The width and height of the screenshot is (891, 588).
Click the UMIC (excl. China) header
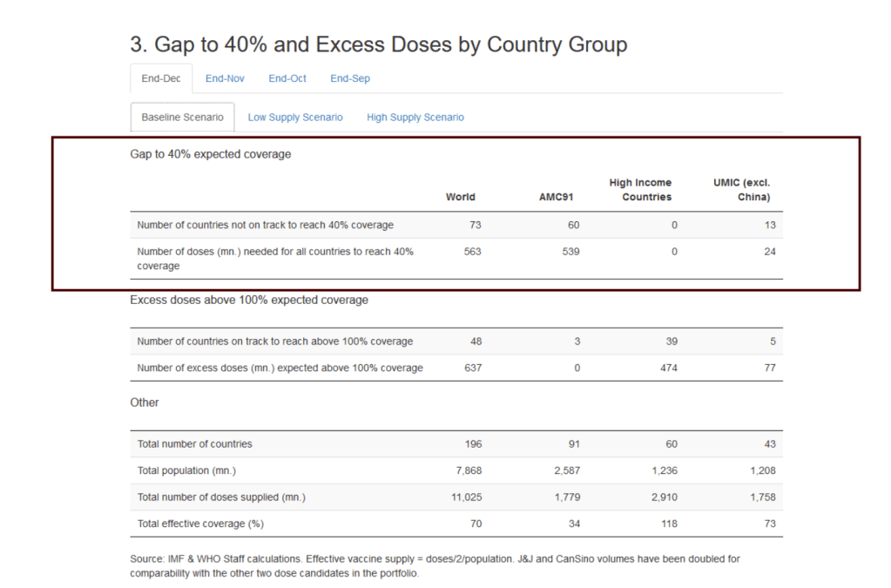pyautogui.click(x=741, y=190)
